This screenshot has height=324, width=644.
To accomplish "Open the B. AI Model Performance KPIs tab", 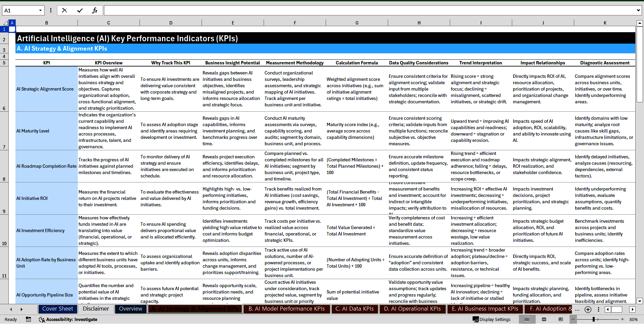I will pyautogui.click(x=286, y=309).
